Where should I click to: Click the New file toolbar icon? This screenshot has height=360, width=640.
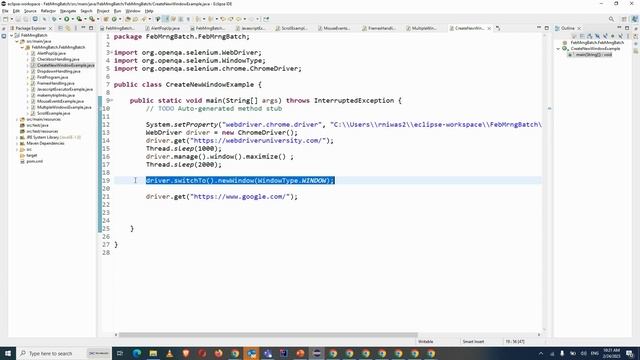point(5,19)
